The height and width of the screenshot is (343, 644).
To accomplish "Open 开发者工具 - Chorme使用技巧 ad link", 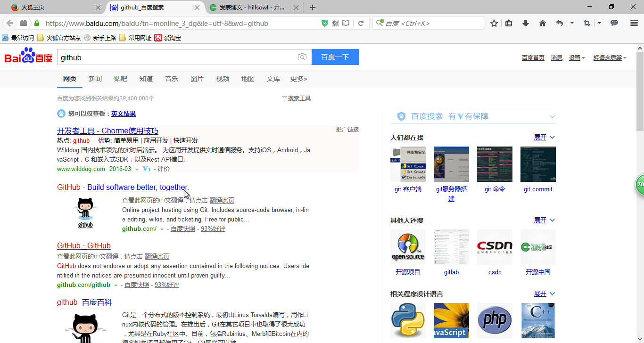I will click(107, 131).
